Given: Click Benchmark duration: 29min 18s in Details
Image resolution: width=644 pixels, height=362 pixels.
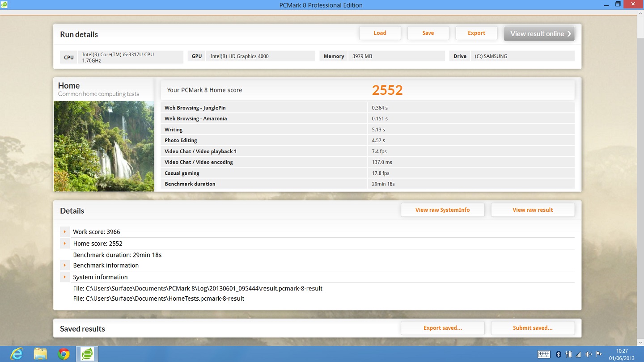Looking at the screenshot, I should coord(117,255).
